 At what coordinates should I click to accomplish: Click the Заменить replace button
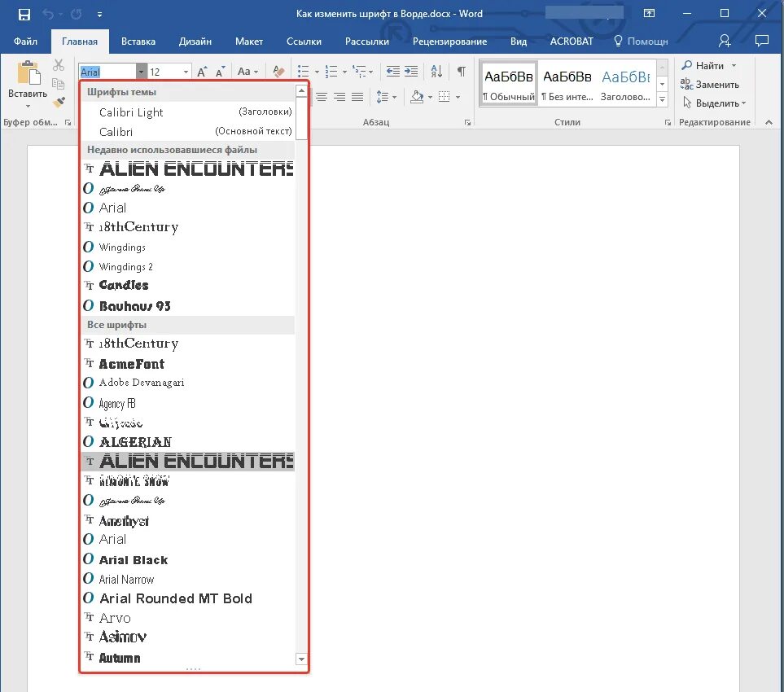(x=709, y=84)
